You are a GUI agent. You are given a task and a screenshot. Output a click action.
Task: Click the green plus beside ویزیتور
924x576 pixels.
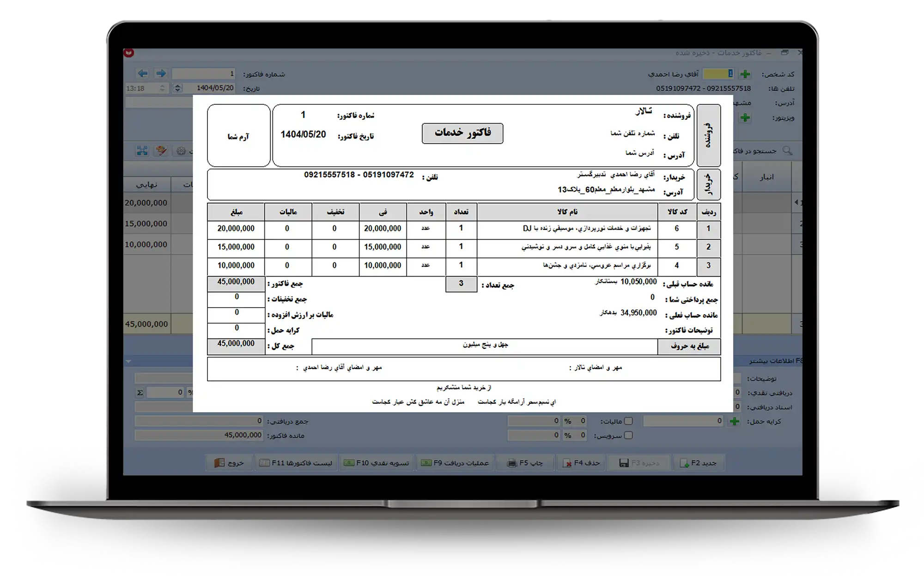click(745, 118)
